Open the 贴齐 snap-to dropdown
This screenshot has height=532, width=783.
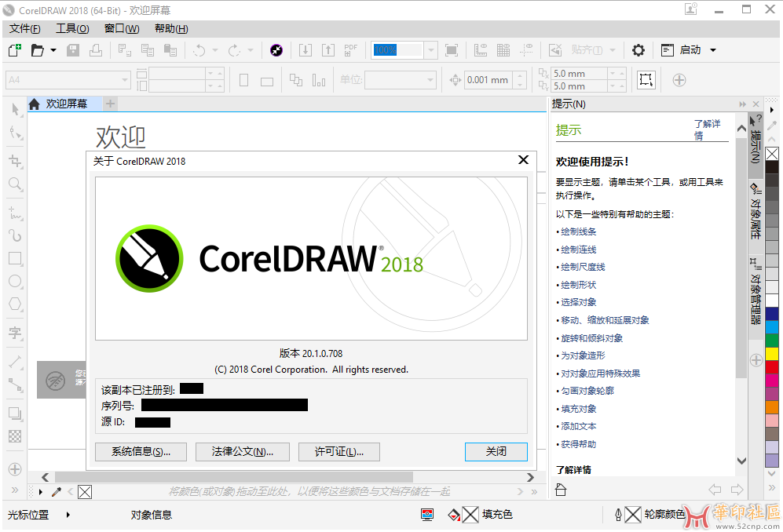(x=613, y=50)
